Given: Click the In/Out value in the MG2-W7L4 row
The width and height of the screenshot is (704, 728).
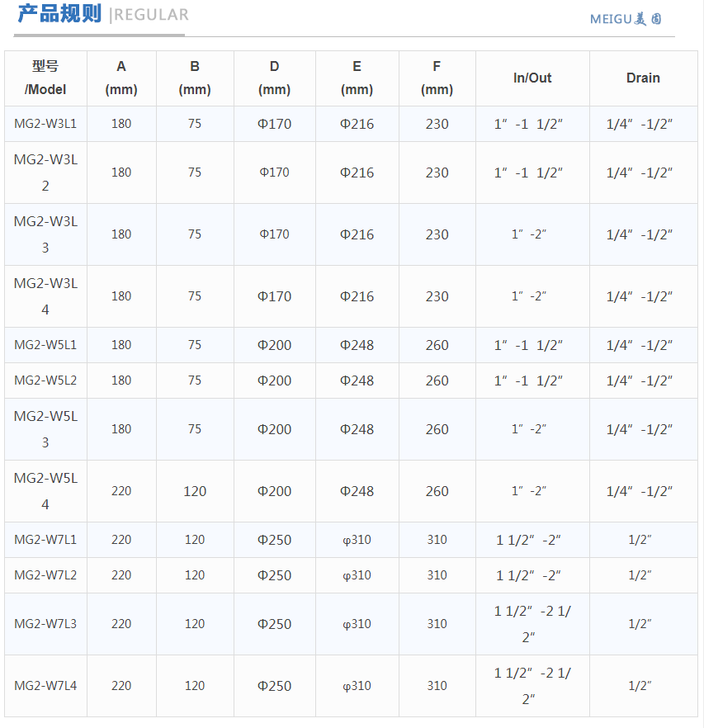Looking at the screenshot, I should click(532, 686).
